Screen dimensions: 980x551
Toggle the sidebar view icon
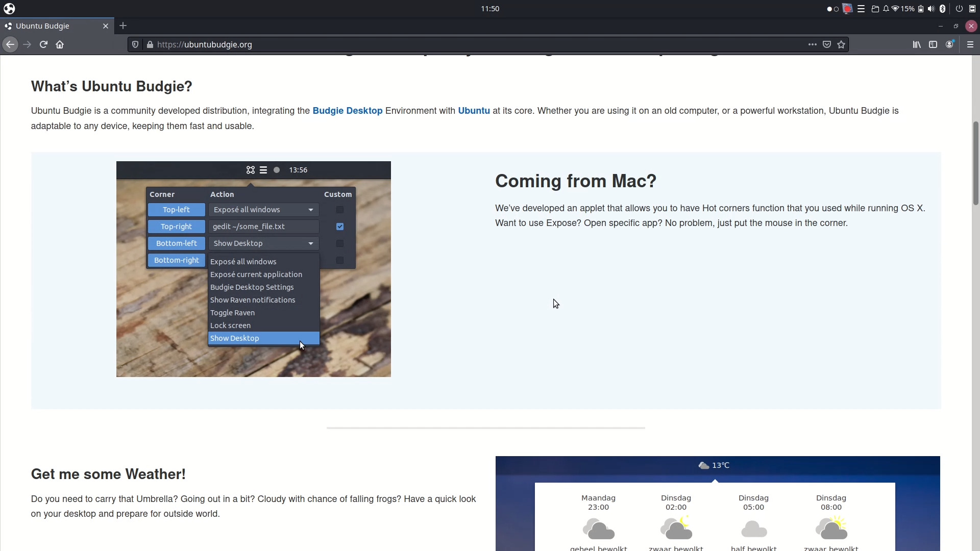(933, 45)
